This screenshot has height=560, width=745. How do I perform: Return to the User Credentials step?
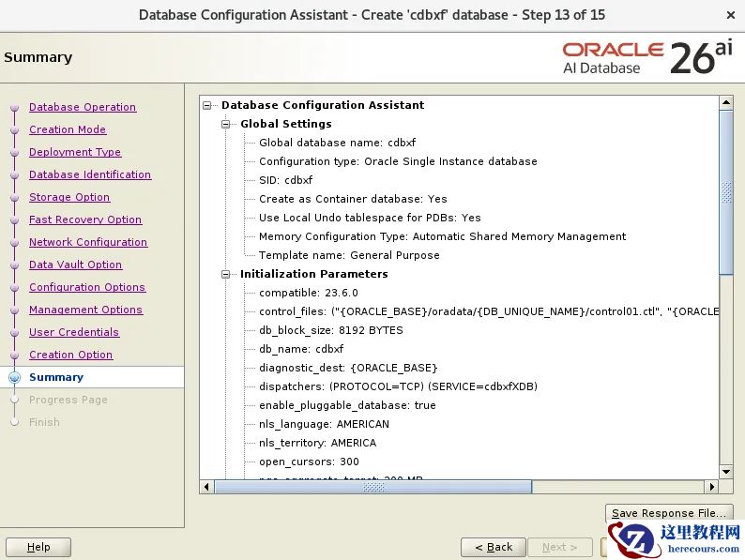pyautogui.click(x=74, y=332)
